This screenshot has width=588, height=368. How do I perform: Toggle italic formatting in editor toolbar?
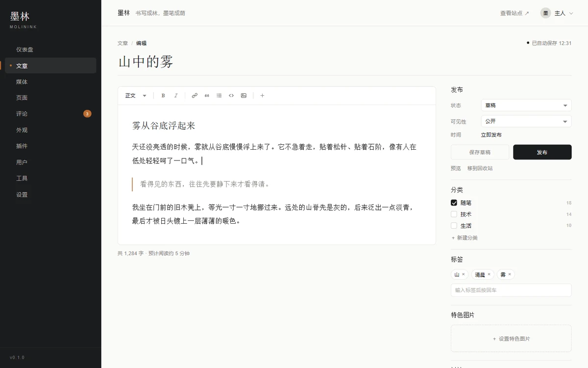(x=176, y=96)
